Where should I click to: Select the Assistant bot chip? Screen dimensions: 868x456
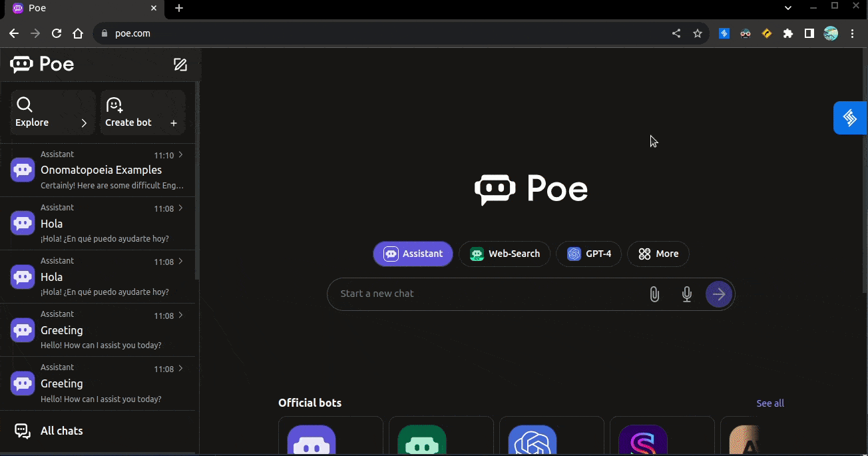[413, 254]
